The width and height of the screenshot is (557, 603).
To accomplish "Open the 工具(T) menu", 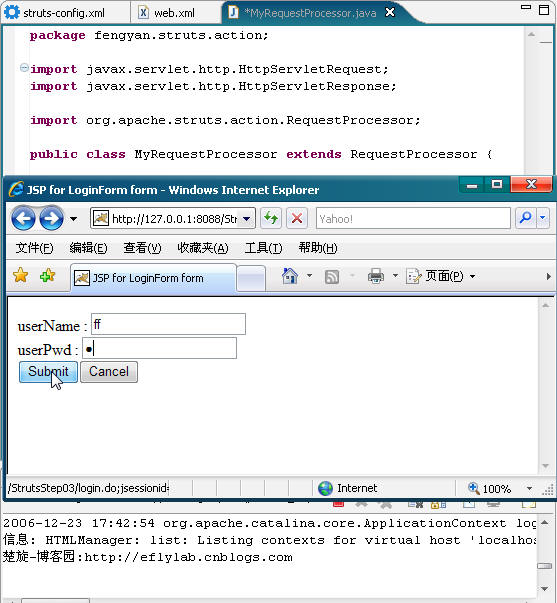I will [263, 248].
